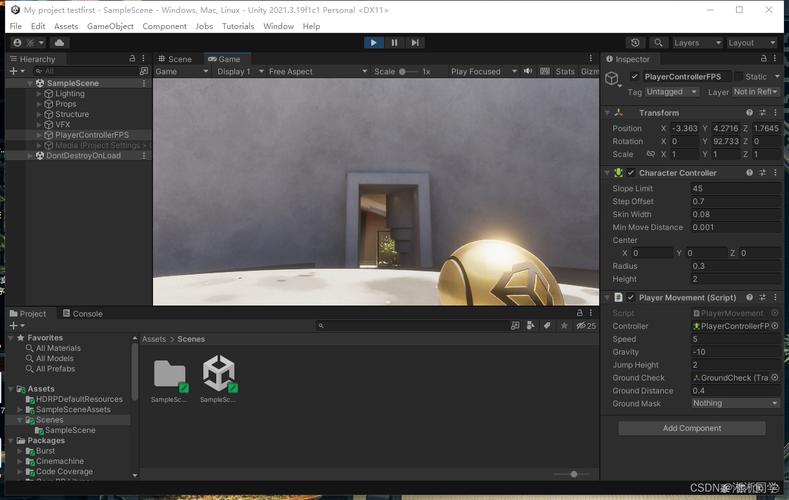Click the Hierarchy search-by-type icon
Image resolution: width=789 pixels, height=500 pixels.
click(144, 71)
